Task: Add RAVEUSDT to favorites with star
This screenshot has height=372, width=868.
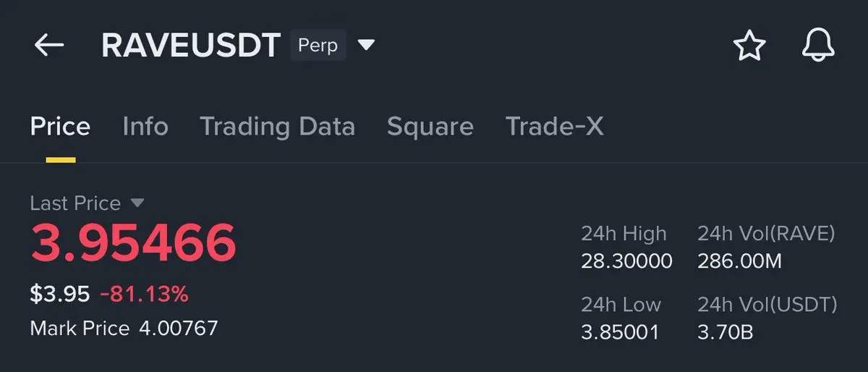Action: tap(749, 46)
